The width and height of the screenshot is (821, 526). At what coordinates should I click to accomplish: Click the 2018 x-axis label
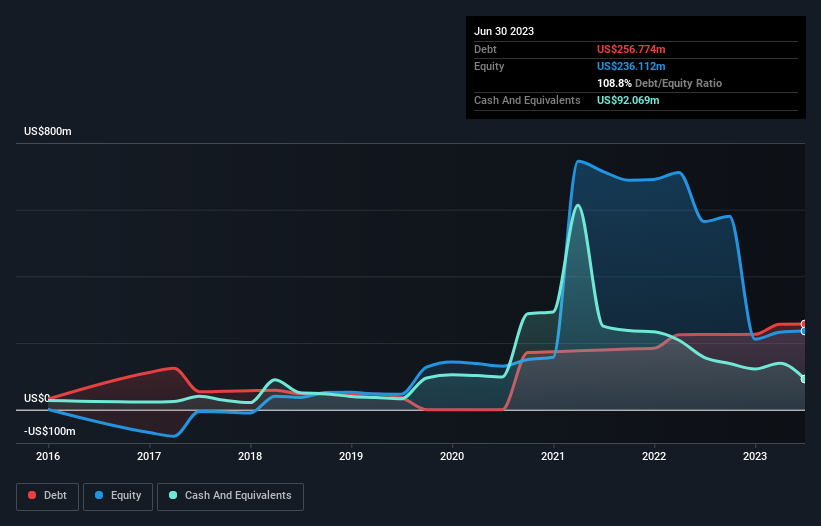[250, 456]
